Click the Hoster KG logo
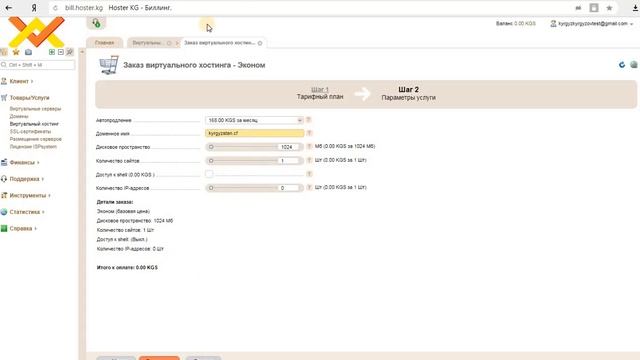The height and width of the screenshot is (360, 640). tap(36, 31)
